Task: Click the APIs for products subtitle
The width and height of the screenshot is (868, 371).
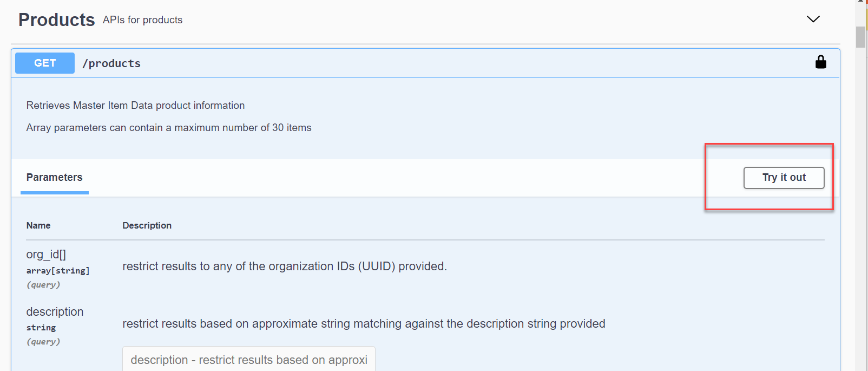Action: (143, 20)
